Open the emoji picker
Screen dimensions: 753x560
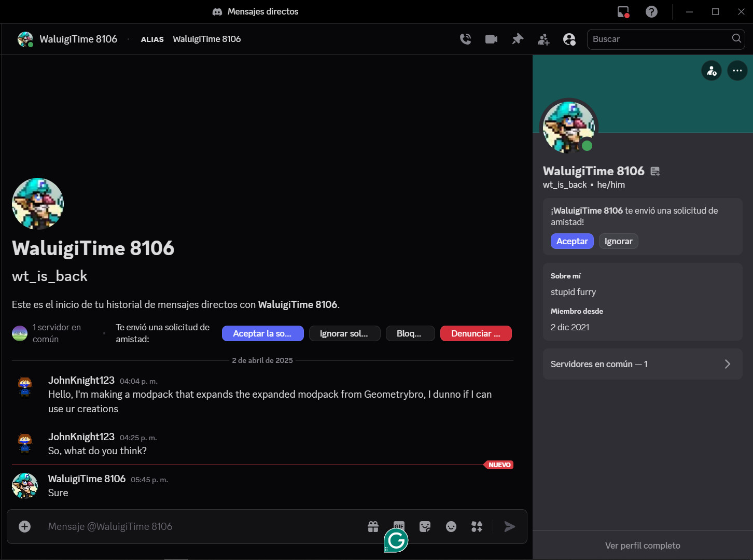coord(451,527)
